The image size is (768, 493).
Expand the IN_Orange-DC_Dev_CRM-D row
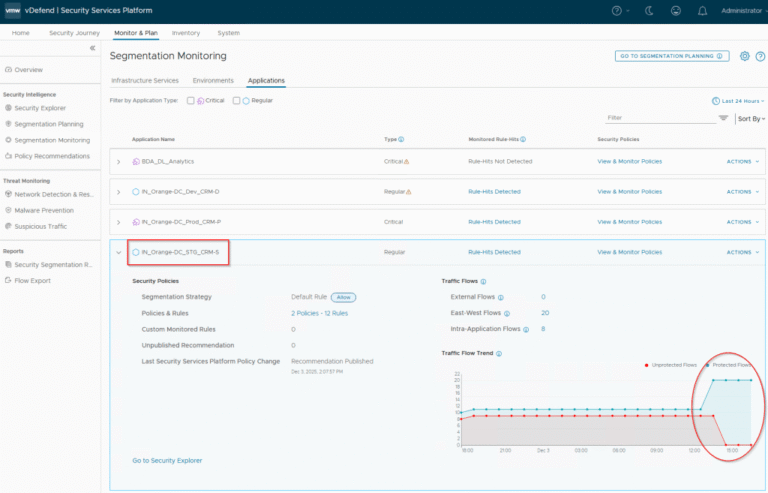(119, 192)
